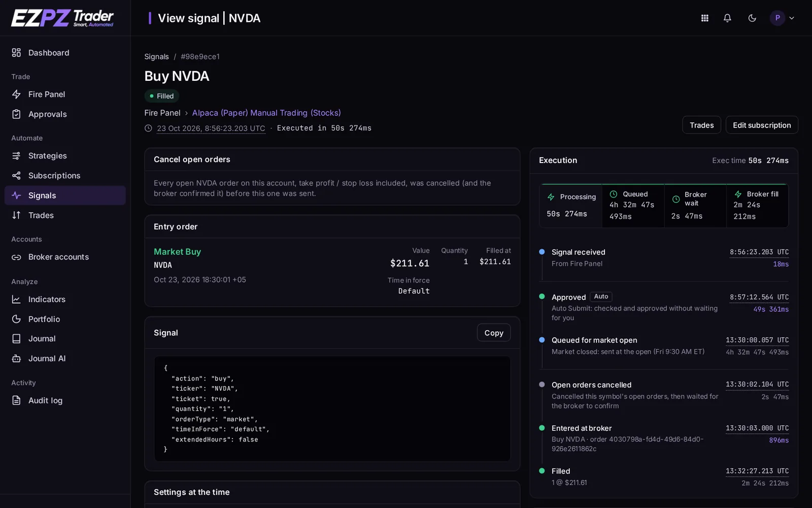Image resolution: width=812 pixels, height=508 pixels.
Task: Click Filled event time 13:32:27.213 UTC
Action: click(x=757, y=471)
